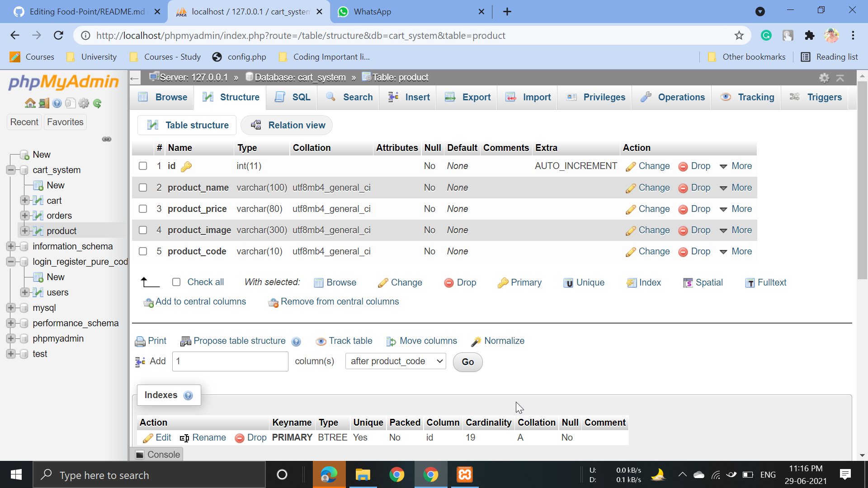Image resolution: width=868 pixels, height=488 pixels.
Task: Click the page vertical scrollbar
Action: [862, 181]
